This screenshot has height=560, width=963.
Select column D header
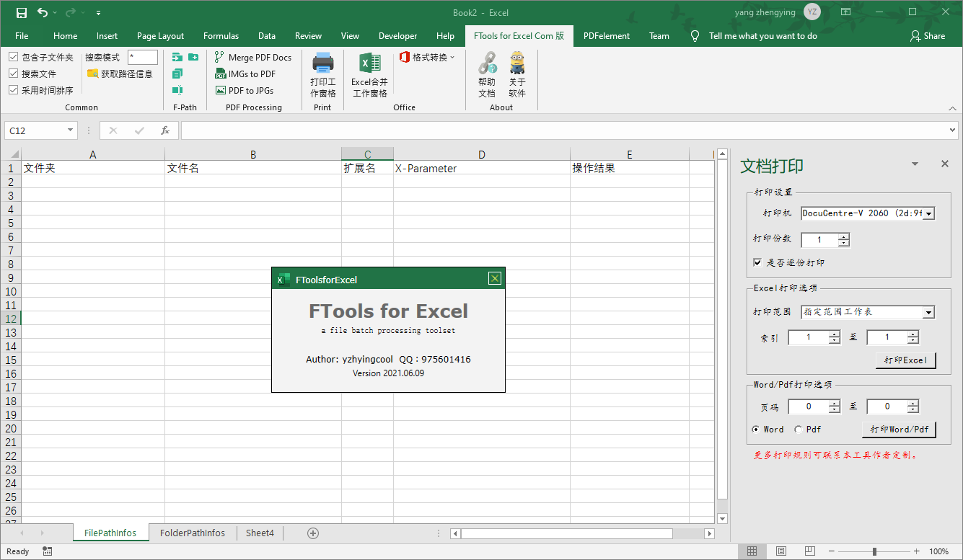point(482,154)
